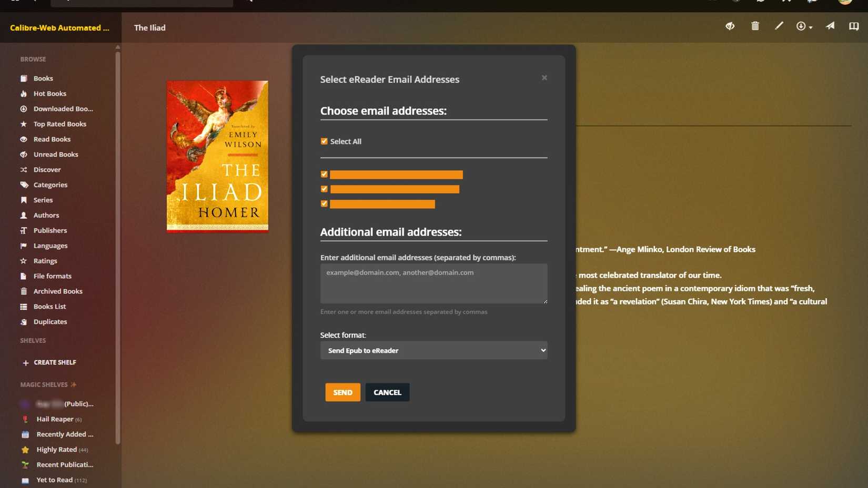868x488 pixels.
Task: Choose Send Epub to eReader format
Action: 433,350
